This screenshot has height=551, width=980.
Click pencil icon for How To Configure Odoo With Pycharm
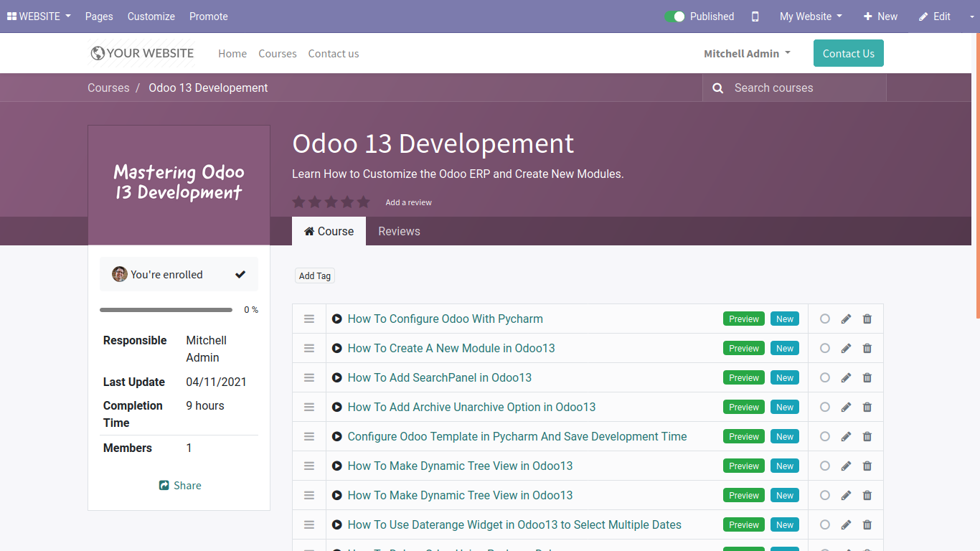[x=846, y=319]
